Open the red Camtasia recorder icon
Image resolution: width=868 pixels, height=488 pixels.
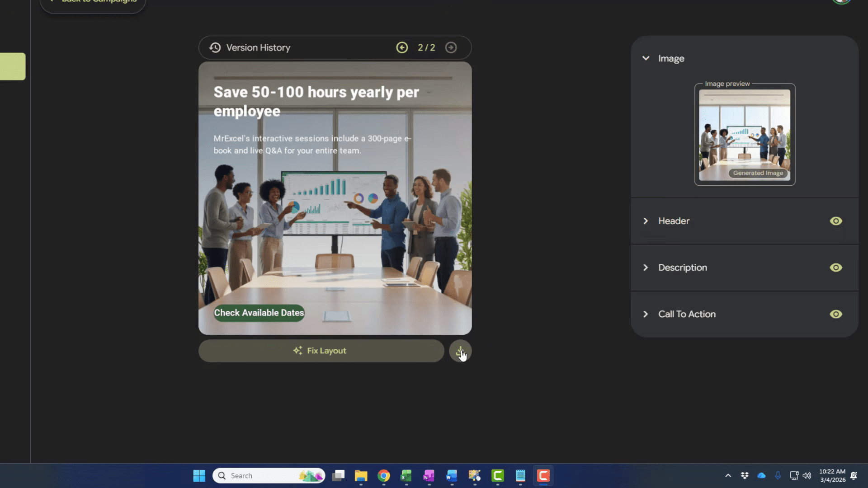[543, 475]
